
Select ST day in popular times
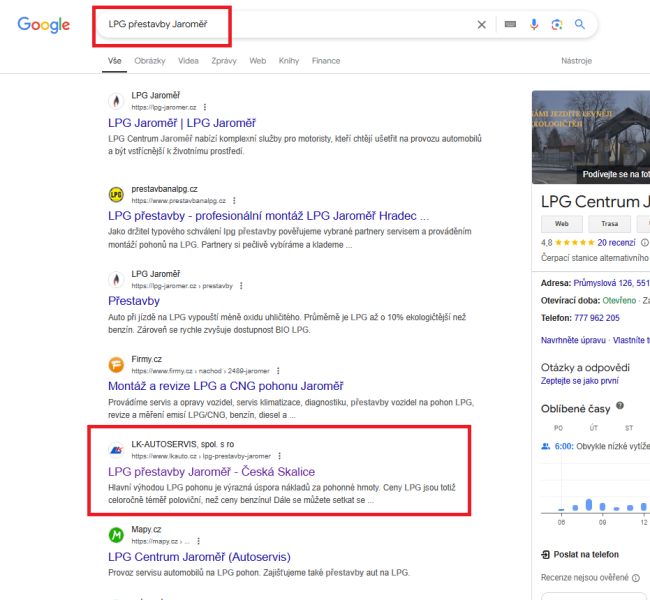point(629,428)
